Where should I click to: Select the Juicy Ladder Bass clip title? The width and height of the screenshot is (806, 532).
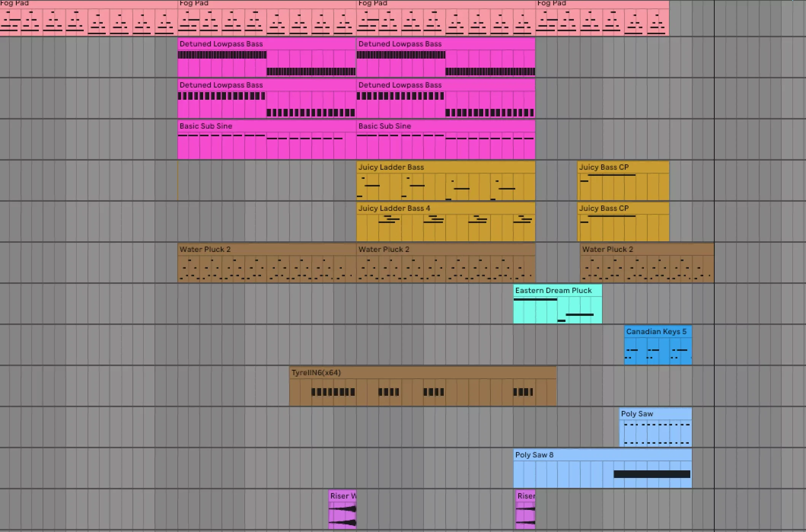(x=391, y=167)
